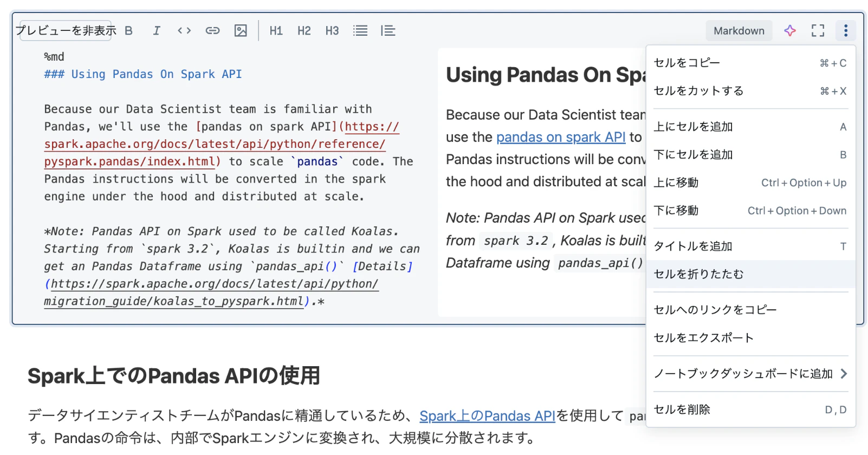
Task: Click the pyspark.pandas/index.html URL text in editor
Action: pyautogui.click(x=129, y=161)
